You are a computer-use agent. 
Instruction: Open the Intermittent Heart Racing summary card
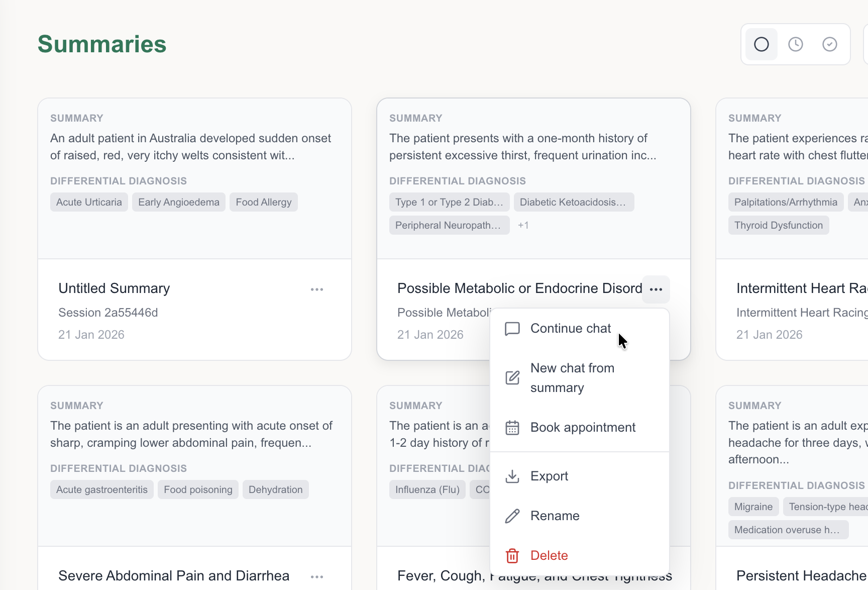pos(801,288)
